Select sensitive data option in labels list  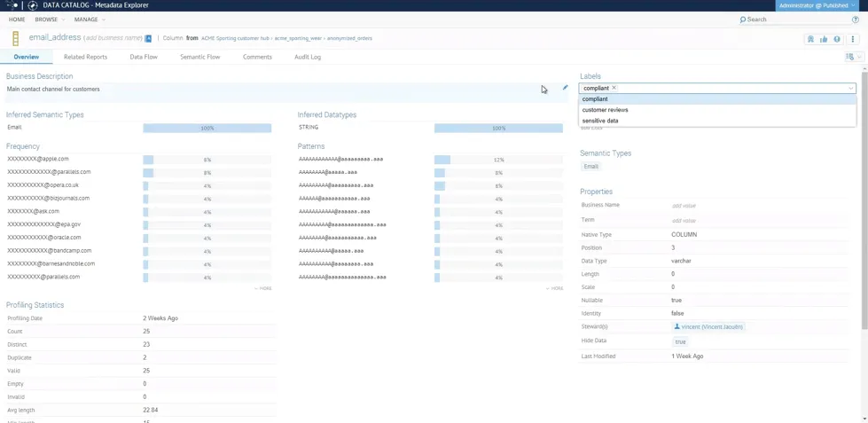click(717, 121)
